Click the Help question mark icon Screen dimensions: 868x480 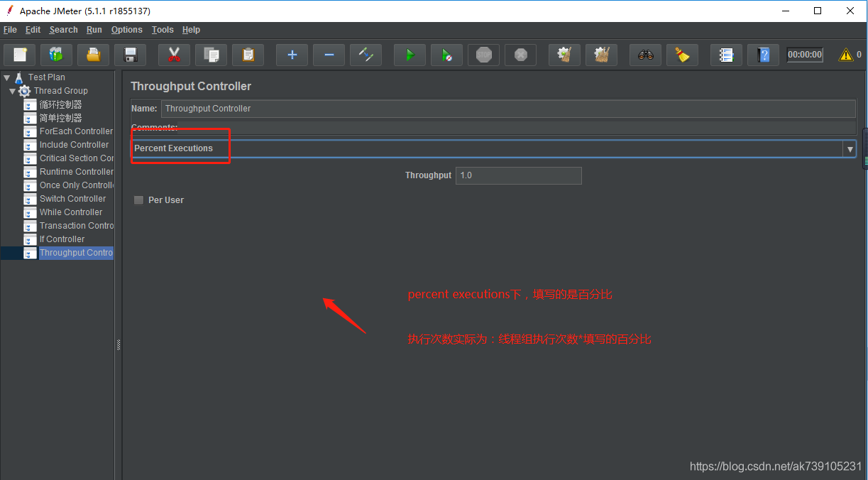point(763,55)
